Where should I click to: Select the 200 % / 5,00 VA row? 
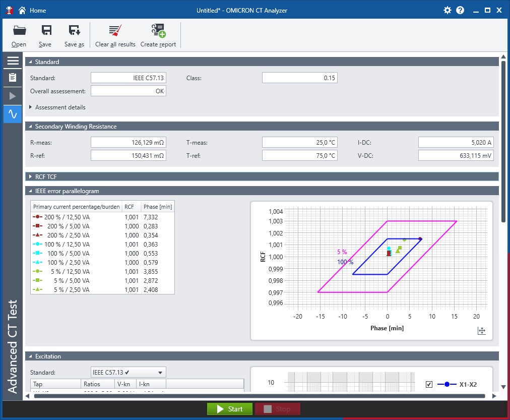[102, 226]
